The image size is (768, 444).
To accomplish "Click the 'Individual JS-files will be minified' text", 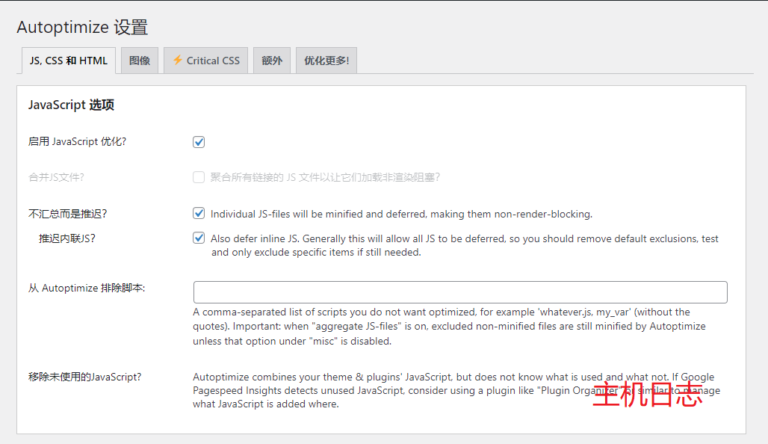I will (x=402, y=214).
